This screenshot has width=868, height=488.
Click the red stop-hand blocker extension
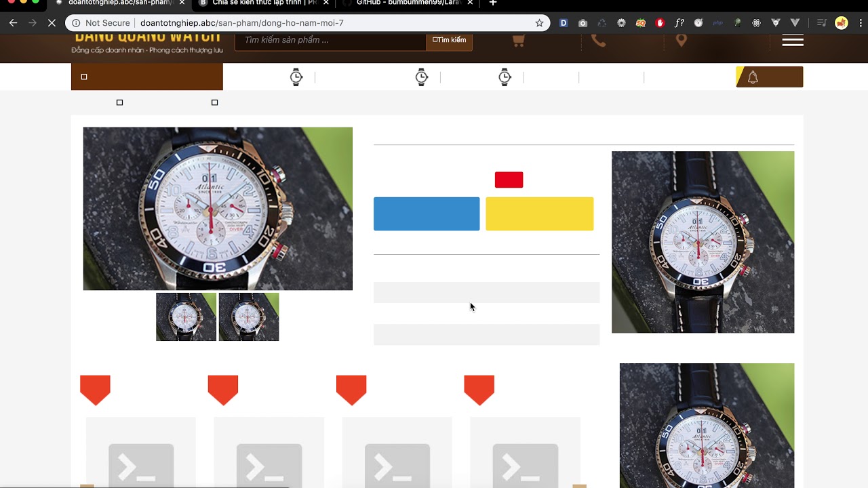coord(660,23)
